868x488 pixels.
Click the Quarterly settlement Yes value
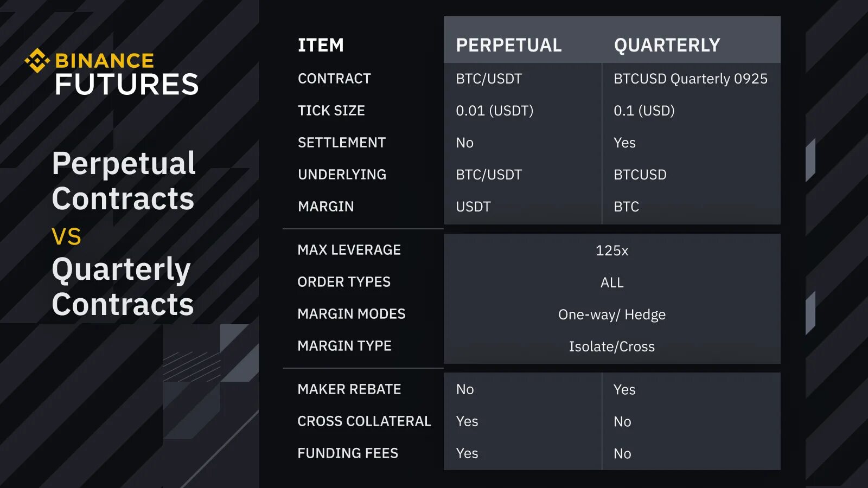[624, 143]
